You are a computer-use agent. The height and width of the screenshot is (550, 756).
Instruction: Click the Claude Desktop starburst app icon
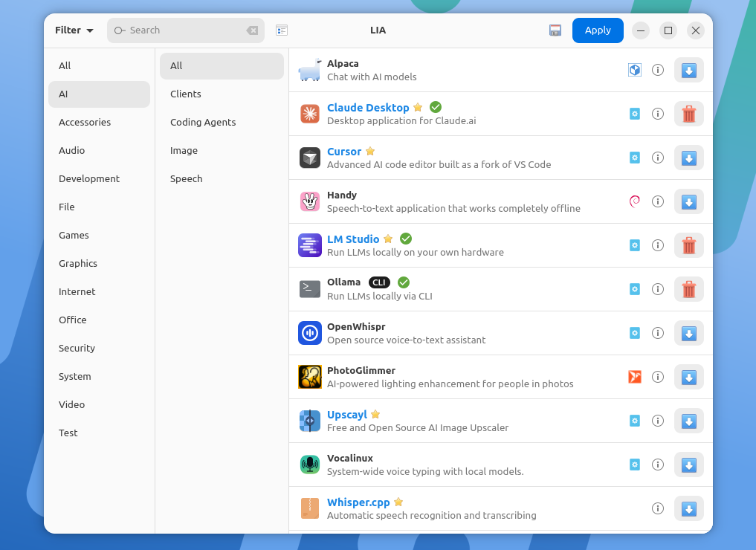coord(310,114)
